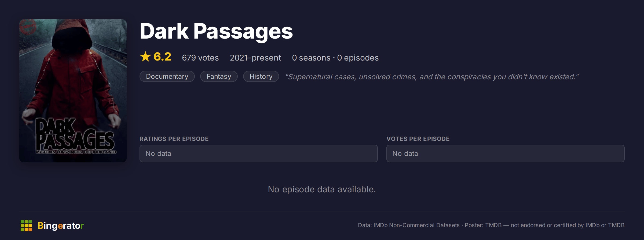The image size is (644, 240).
Task: Click the No episode data available message
Action: point(322,189)
